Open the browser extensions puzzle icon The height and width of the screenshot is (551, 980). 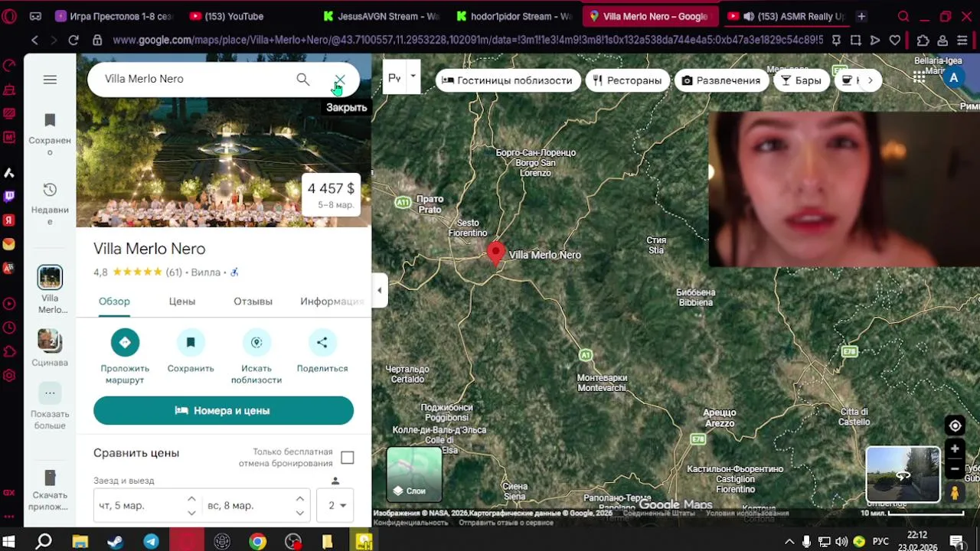pyautogui.click(x=923, y=40)
